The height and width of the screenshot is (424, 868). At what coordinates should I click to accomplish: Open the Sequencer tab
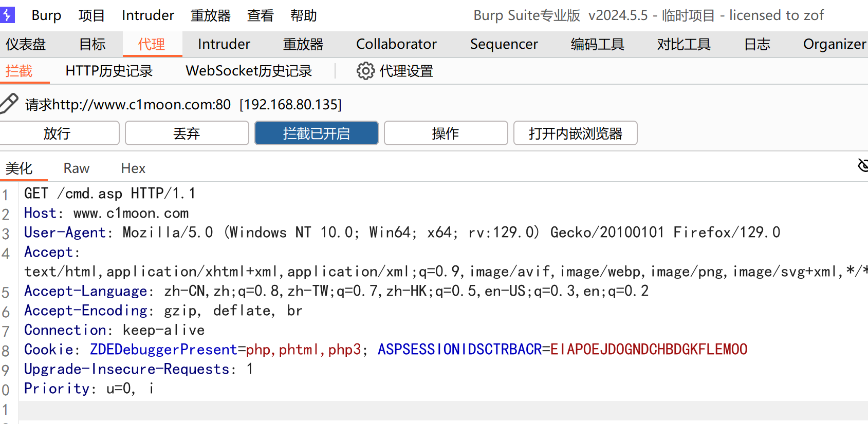(504, 44)
